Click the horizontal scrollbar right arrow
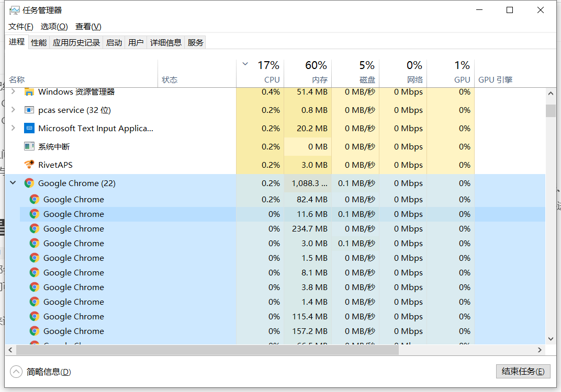 540,350
